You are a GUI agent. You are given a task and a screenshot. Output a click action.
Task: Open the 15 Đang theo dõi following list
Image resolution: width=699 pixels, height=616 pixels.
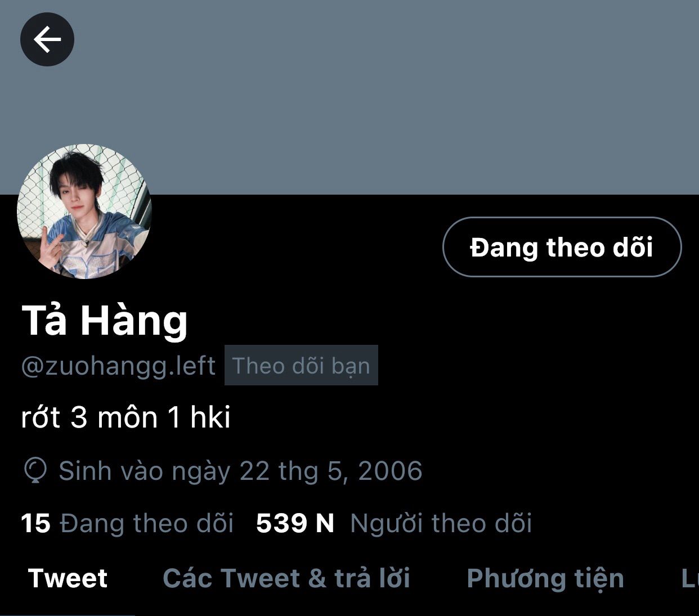pos(127,523)
